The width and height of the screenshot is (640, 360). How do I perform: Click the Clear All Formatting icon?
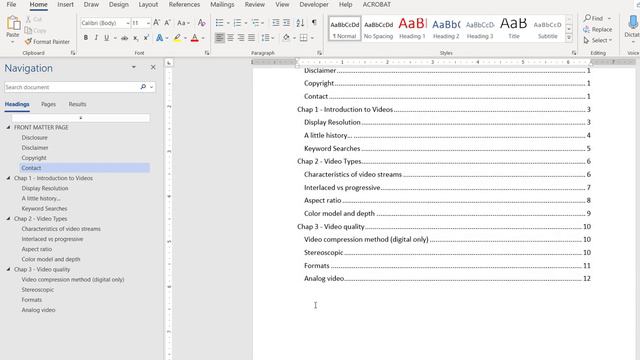(201, 23)
